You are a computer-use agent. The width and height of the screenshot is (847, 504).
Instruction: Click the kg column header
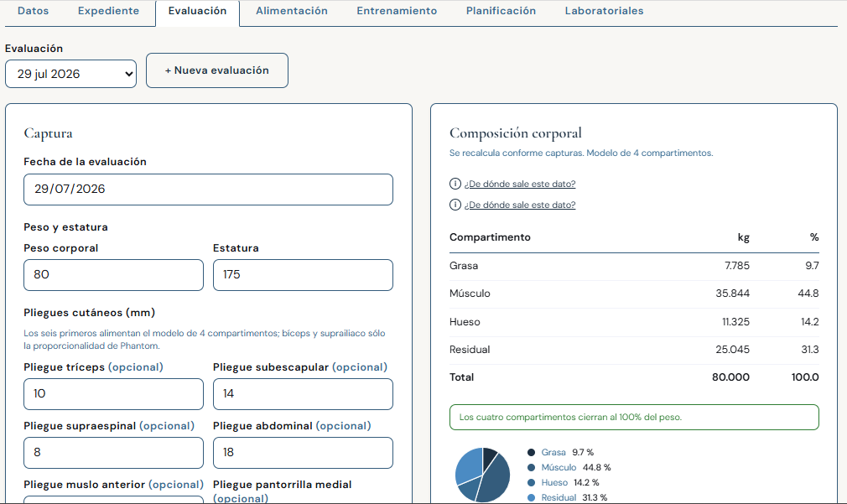pos(744,237)
